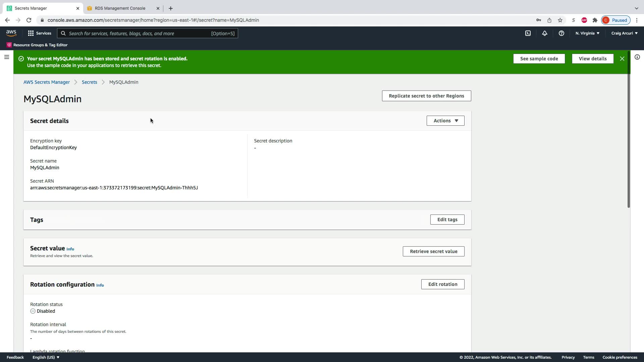Dismiss the green success banner

(622, 59)
